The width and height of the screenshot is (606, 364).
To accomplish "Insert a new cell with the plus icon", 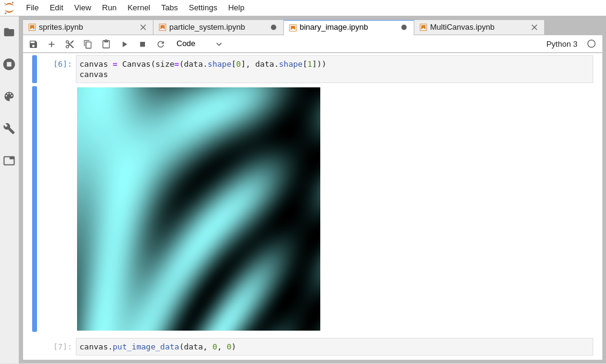I will pyautogui.click(x=52, y=44).
